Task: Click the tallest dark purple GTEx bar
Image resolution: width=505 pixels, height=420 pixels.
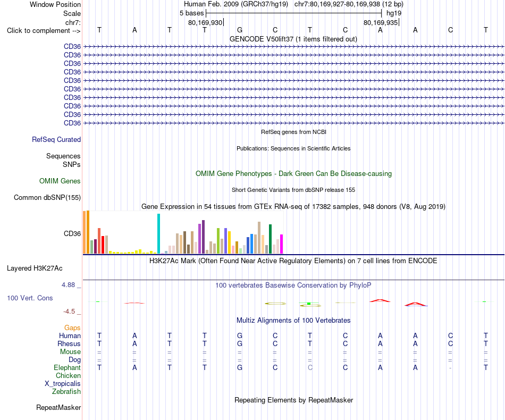Action: tap(203, 237)
